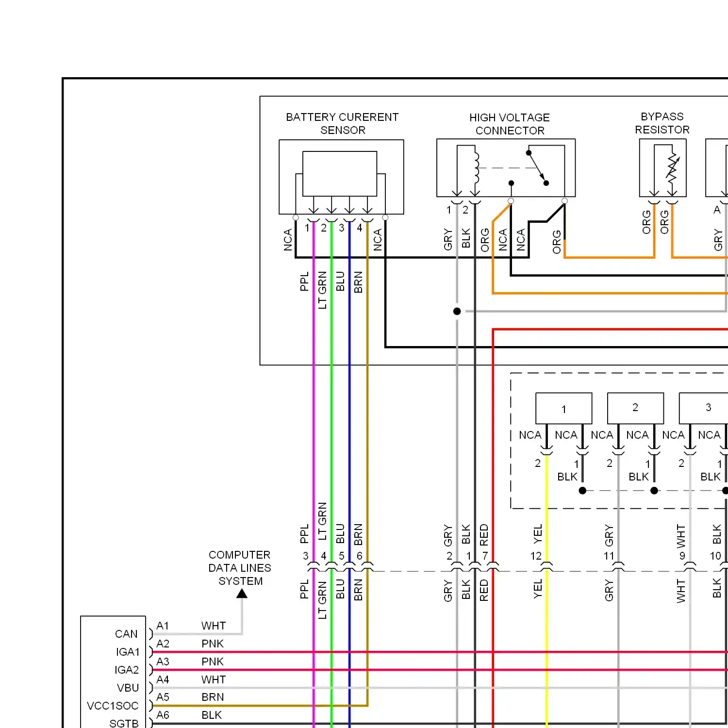
Task: Click the module box numbered 2
Action: pyautogui.click(x=635, y=408)
